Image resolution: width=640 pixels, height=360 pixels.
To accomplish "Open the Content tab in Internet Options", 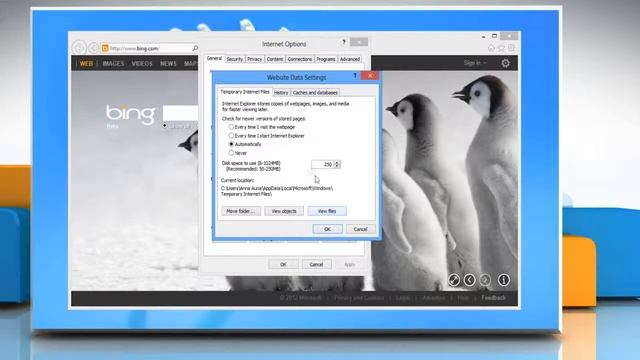I will coord(275,59).
